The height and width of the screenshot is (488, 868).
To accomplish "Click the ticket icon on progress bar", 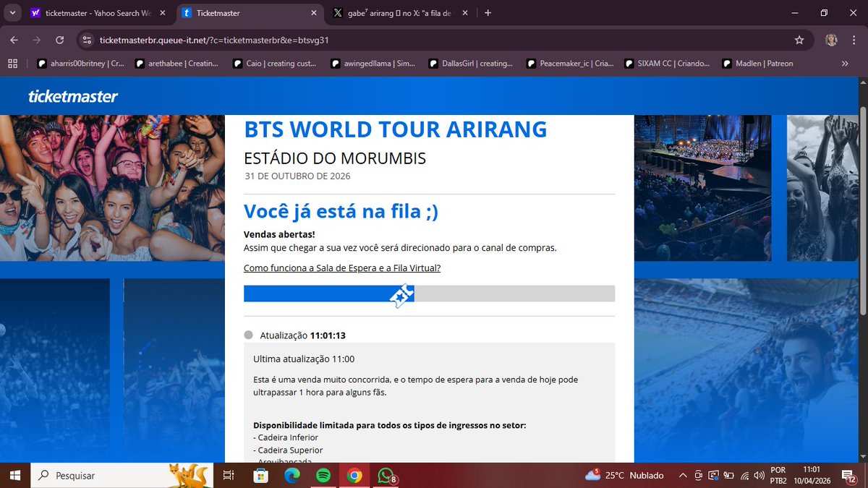I will pos(402,295).
